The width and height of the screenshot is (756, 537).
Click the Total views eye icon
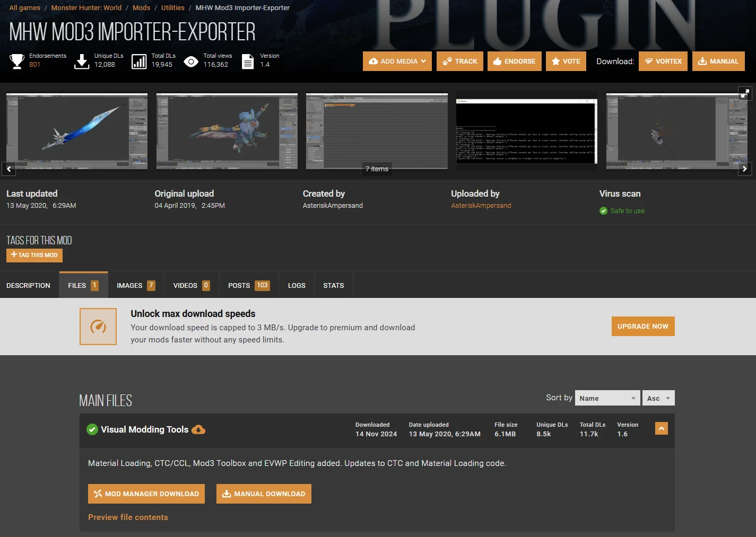coord(191,61)
